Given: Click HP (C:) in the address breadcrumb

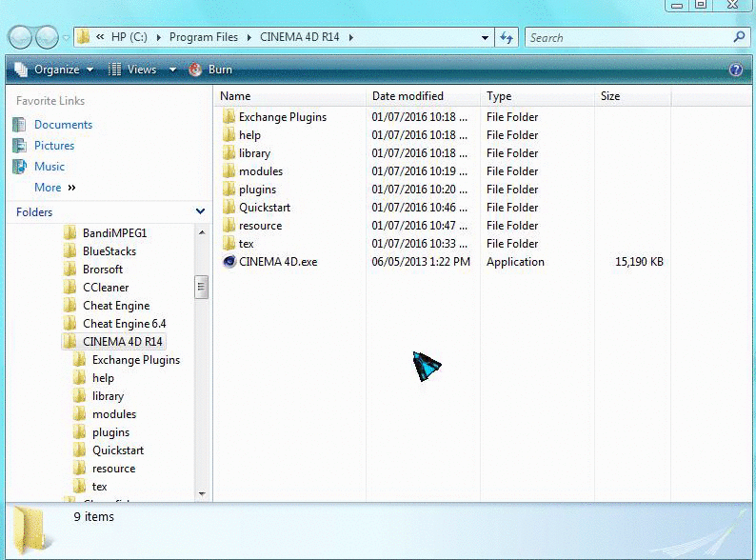Looking at the screenshot, I should coord(129,37).
